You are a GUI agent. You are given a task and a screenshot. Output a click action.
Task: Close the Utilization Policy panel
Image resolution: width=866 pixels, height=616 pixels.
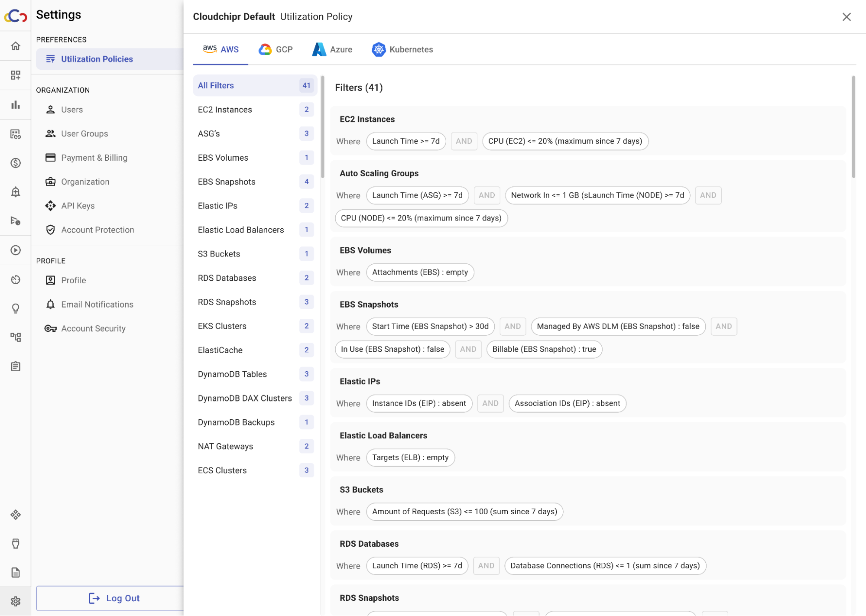point(846,17)
